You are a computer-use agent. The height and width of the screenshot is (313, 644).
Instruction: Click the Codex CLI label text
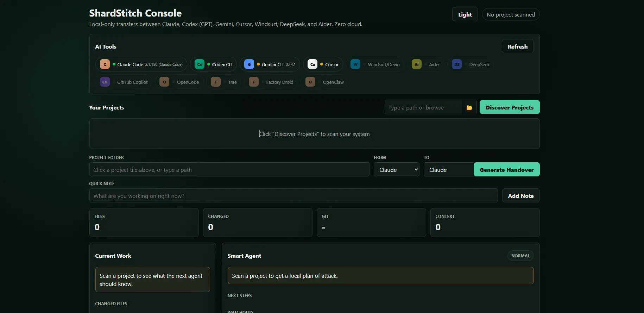222,64
